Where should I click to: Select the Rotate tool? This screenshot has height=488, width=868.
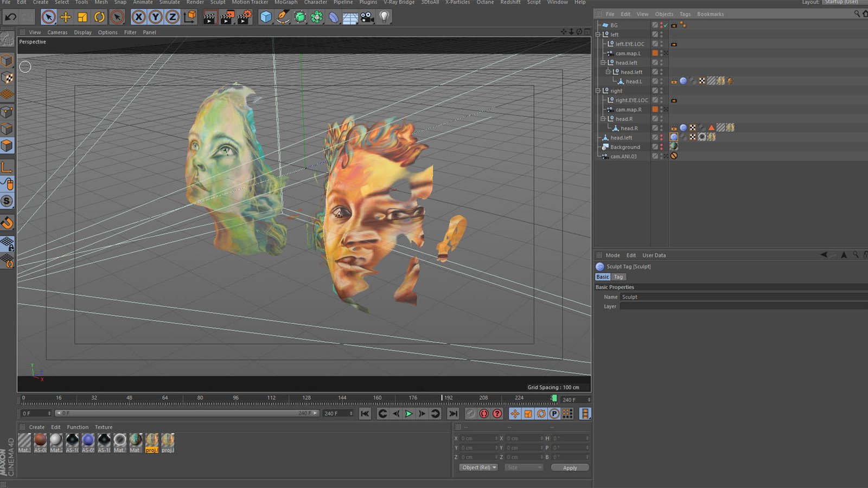99,17
